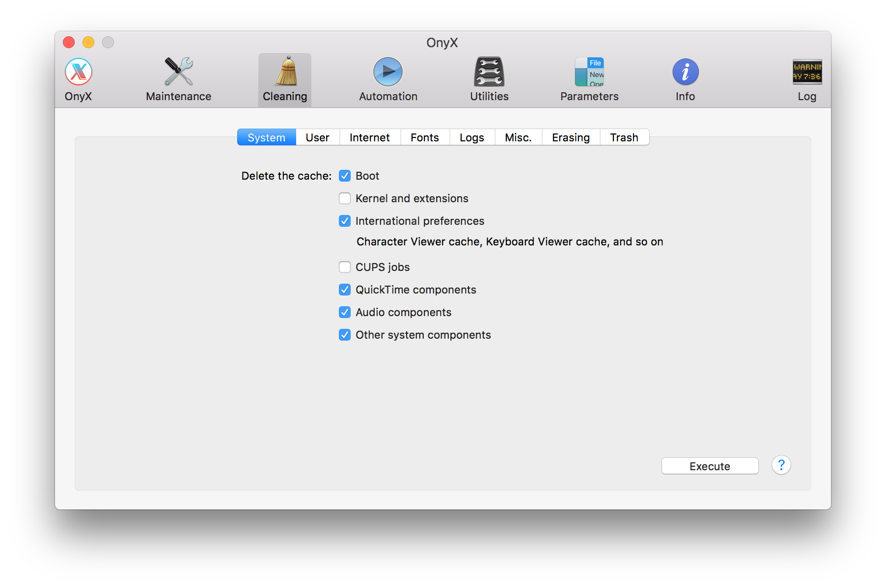Select the Cleaning broom icon
886x588 pixels.
[285, 80]
